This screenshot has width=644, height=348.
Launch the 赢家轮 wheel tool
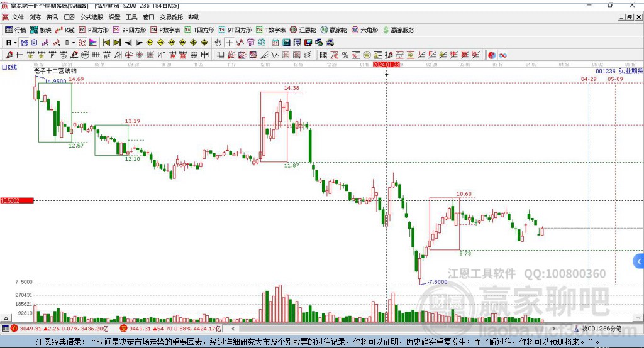333,30
